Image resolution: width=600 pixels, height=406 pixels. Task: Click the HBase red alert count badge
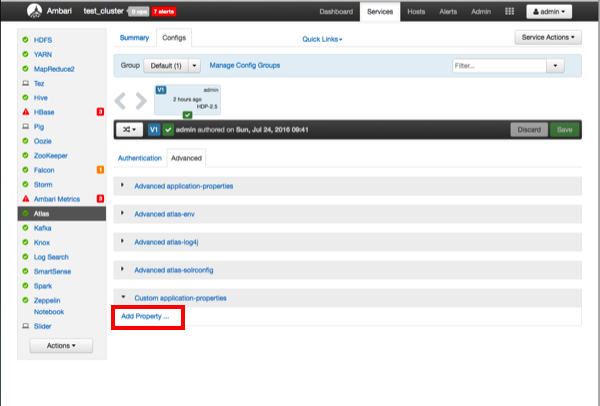click(x=100, y=84)
